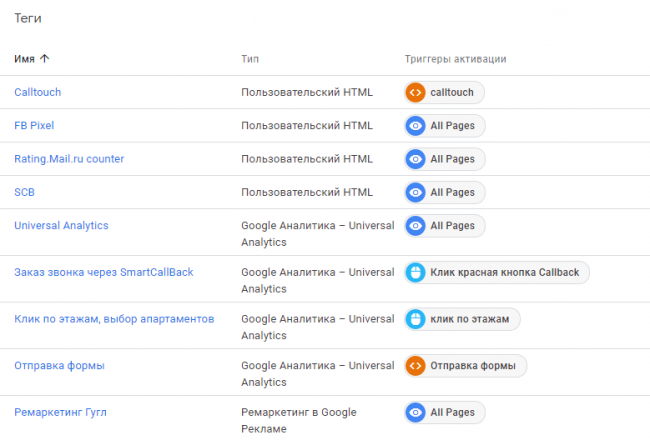Click the Тип column header
Viewport: 650px width, 440px height.
(250, 59)
